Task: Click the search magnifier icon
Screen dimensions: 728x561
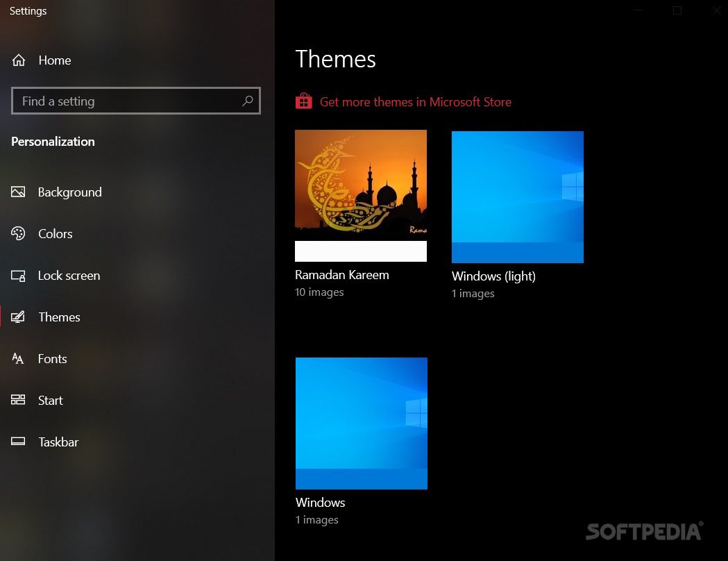Action: click(248, 101)
